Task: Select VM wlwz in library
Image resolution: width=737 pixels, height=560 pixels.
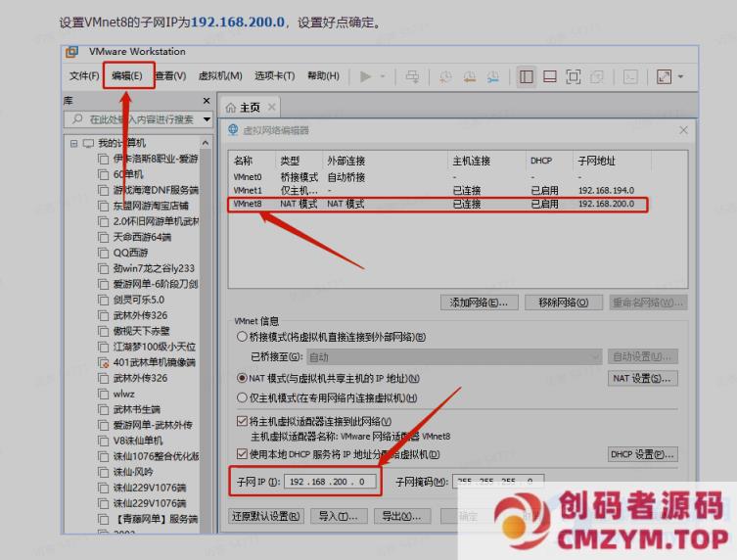Action: (x=116, y=394)
